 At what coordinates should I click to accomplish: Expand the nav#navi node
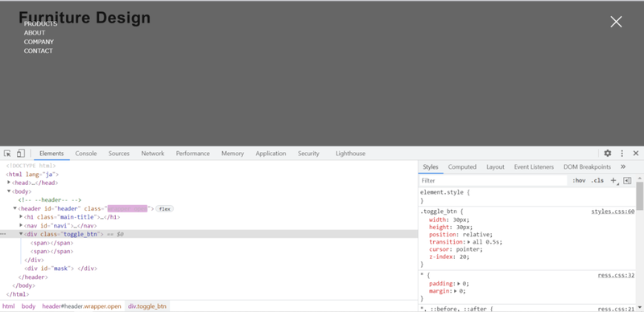coord(21,225)
